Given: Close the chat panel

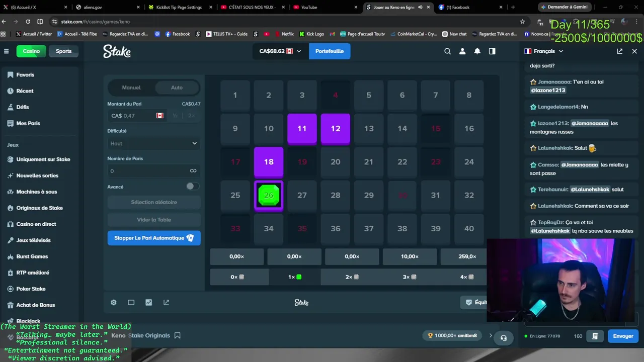Looking at the screenshot, I should [634, 51].
